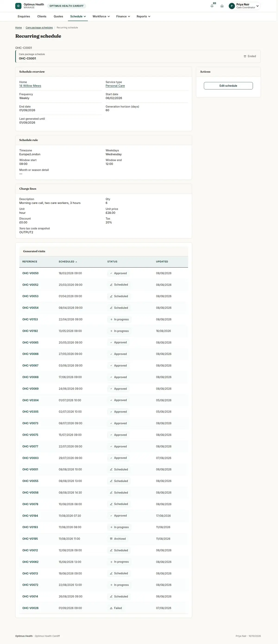Click pencil icon on OHC-V0014 Scheduled badge
278x644 pixels.
(111, 596)
